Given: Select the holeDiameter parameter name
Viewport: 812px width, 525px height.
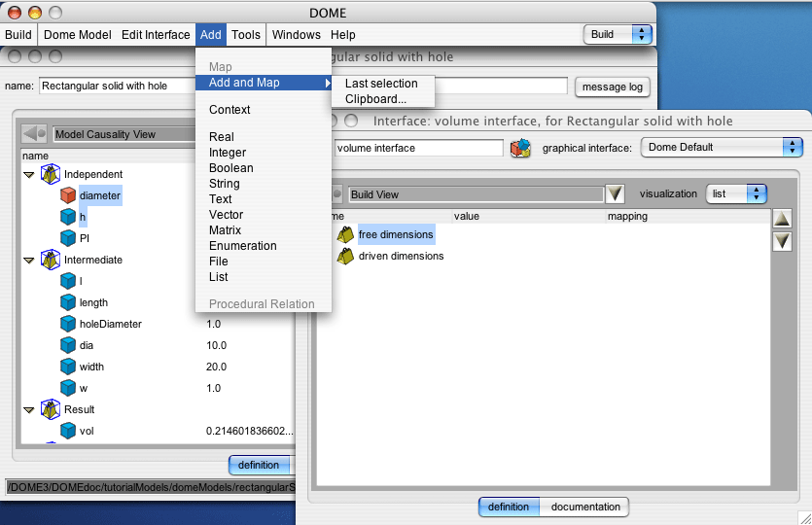Looking at the screenshot, I should pos(110,324).
